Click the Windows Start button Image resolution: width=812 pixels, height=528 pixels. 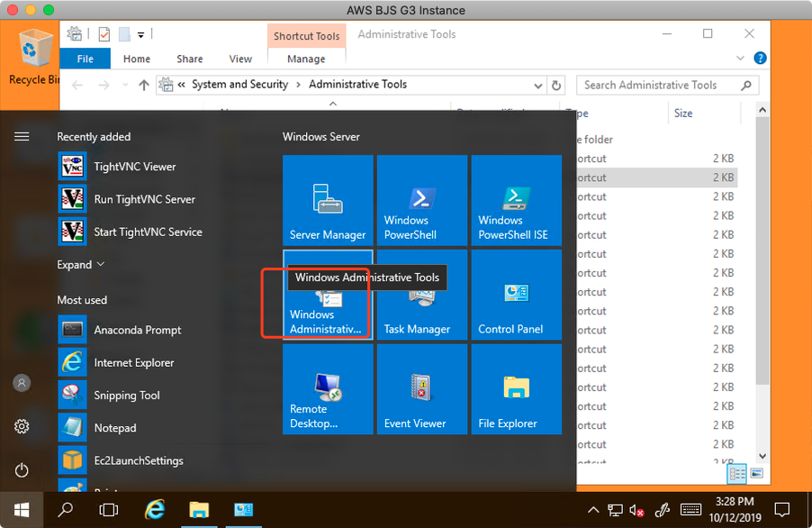(21, 509)
